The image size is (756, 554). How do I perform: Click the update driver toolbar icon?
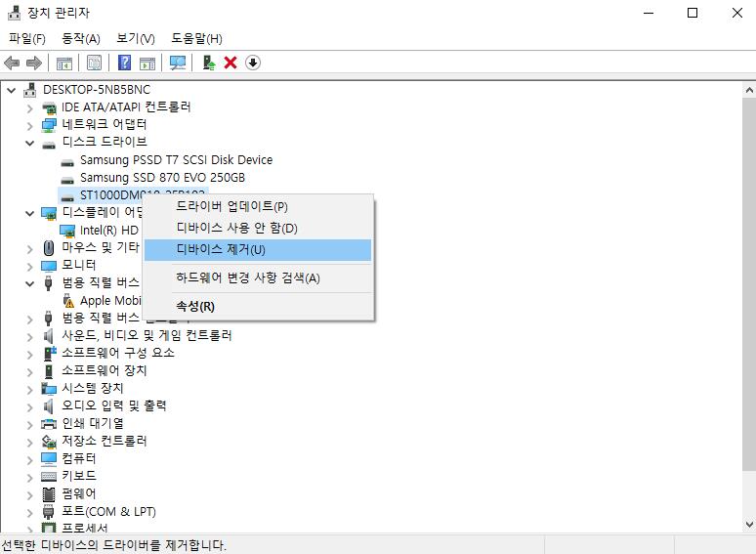click(208, 63)
